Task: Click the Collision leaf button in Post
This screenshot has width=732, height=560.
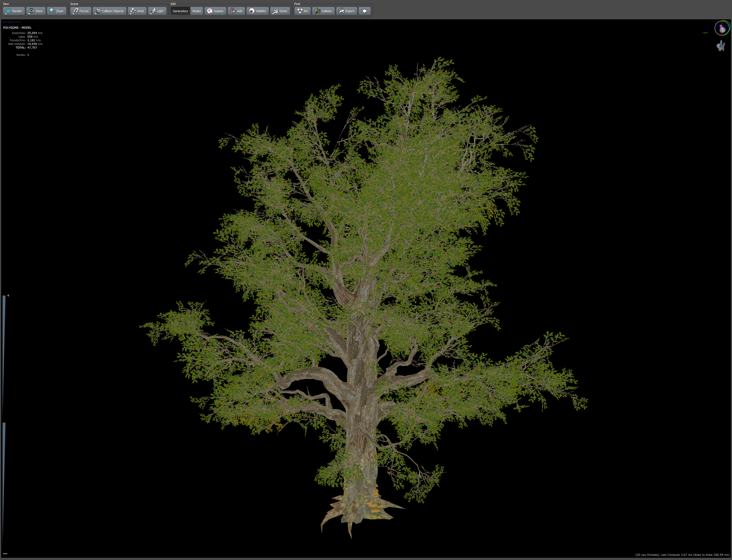Action: click(323, 11)
